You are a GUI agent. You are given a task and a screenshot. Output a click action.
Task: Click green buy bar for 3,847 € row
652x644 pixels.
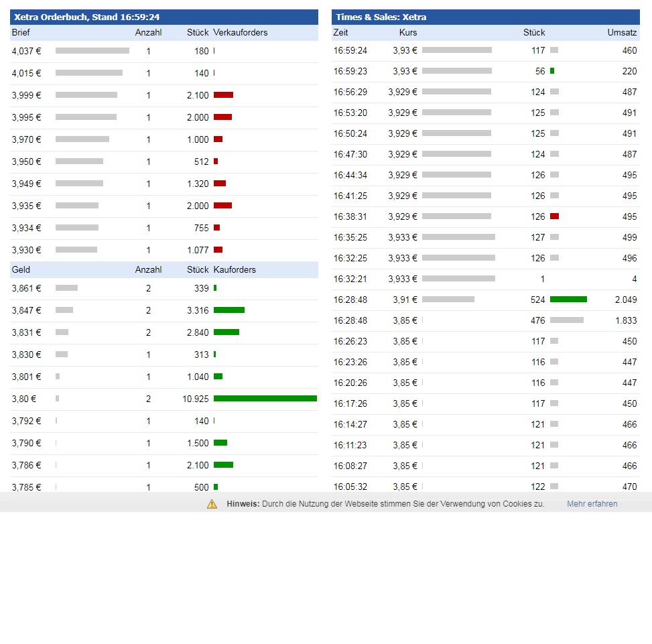pyautogui.click(x=229, y=310)
